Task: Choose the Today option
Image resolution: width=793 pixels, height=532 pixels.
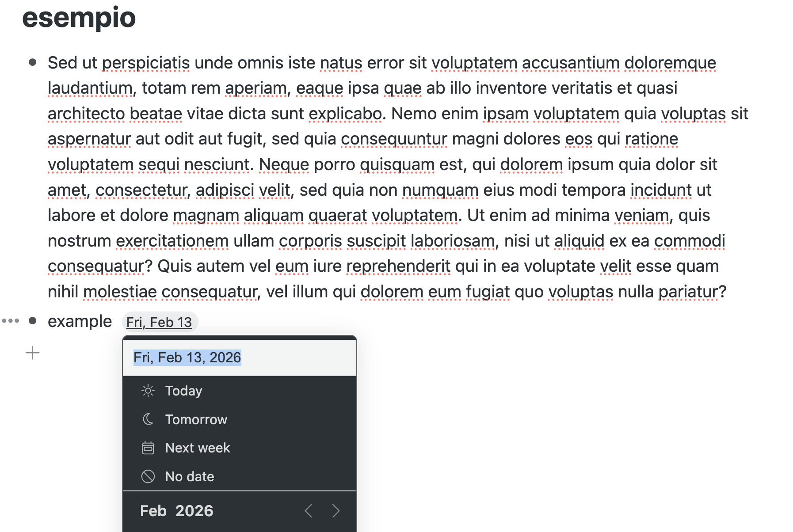Action: coord(183,391)
